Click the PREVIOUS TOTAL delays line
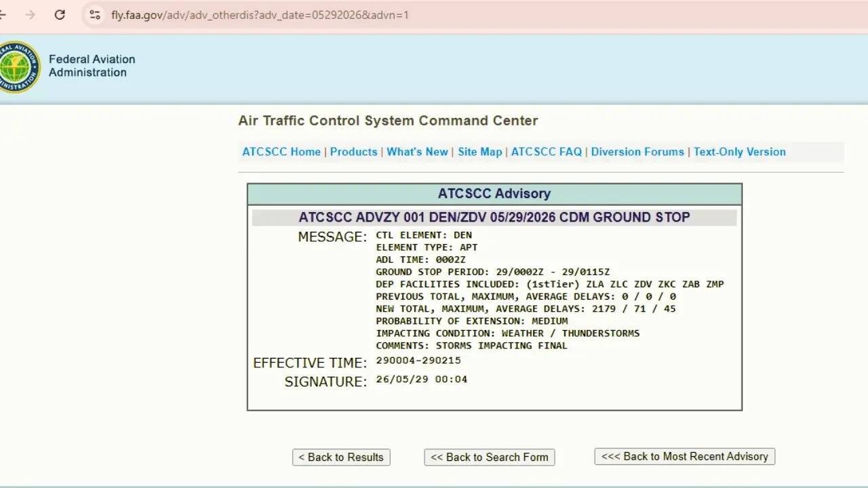868x488 pixels. (x=526, y=296)
